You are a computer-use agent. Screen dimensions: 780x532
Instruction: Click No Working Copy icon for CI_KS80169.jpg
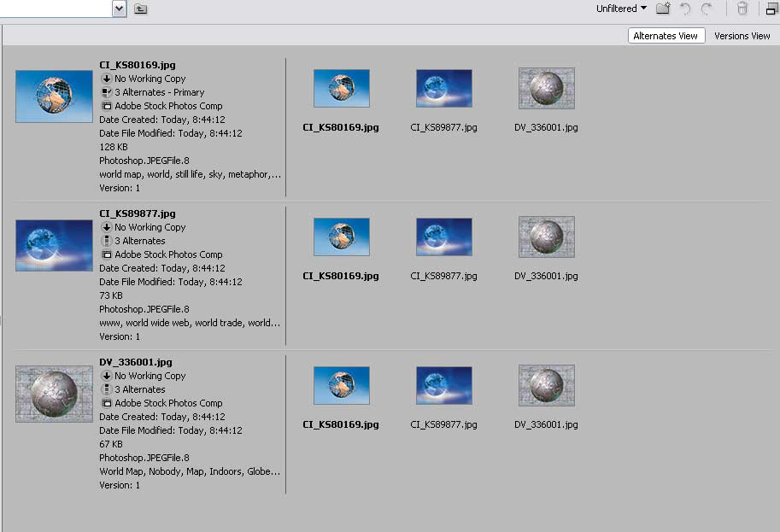(x=107, y=79)
